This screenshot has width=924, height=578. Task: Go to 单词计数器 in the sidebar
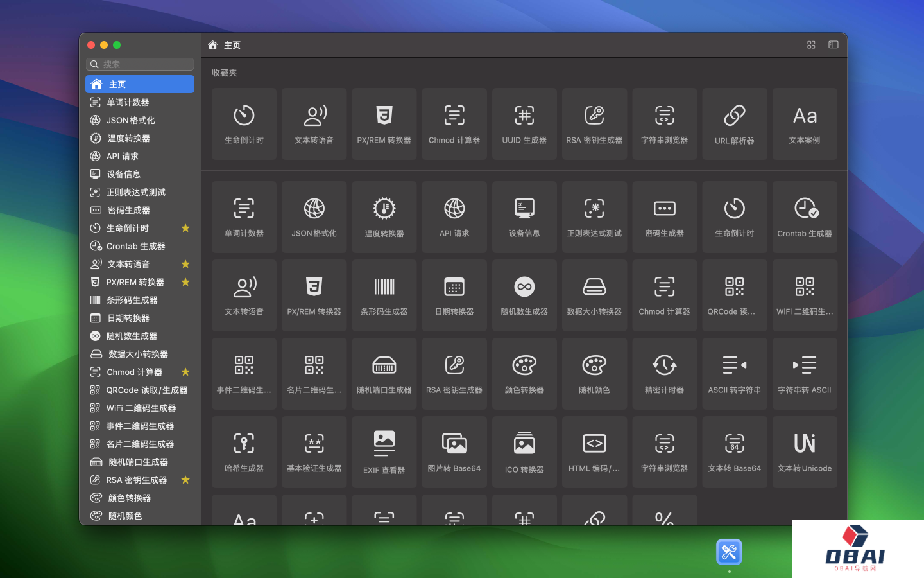(140, 102)
